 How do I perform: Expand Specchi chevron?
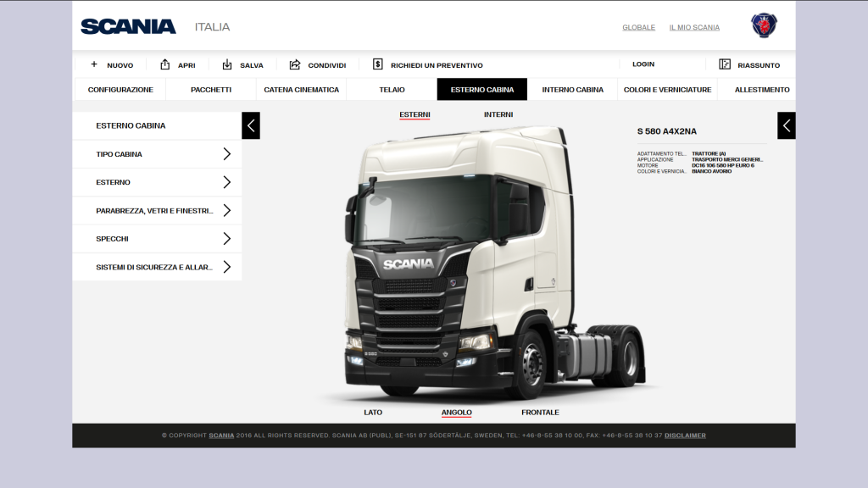pyautogui.click(x=227, y=238)
